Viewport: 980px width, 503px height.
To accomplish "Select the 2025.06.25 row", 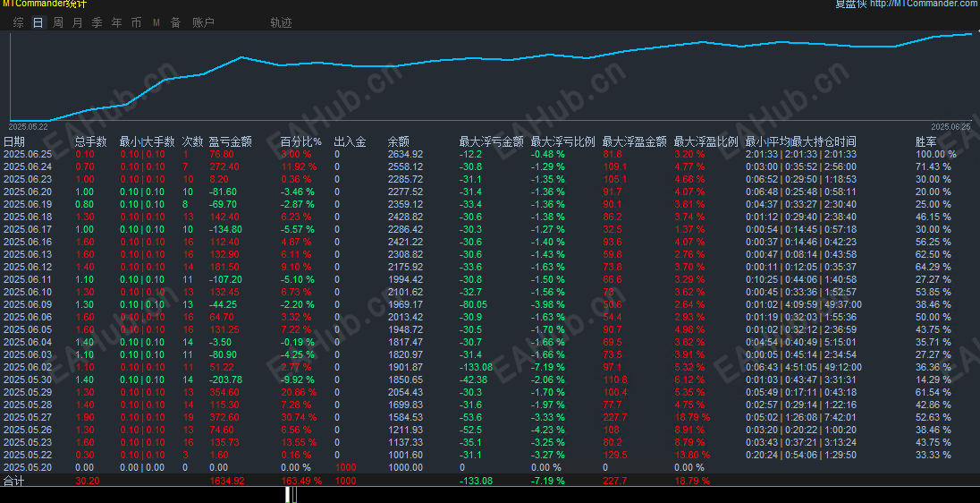I will (490, 154).
